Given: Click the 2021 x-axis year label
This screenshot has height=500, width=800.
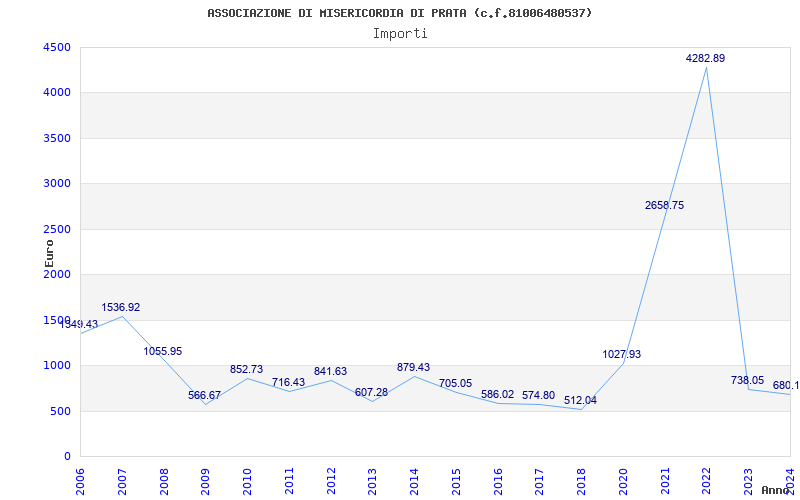Looking at the screenshot, I should pyautogui.click(x=665, y=482).
